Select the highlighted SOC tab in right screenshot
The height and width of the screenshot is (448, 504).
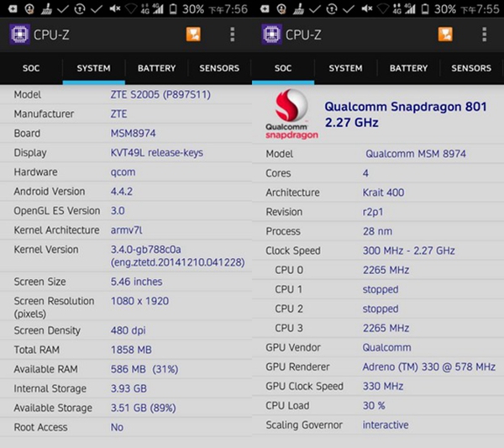[x=283, y=68]
